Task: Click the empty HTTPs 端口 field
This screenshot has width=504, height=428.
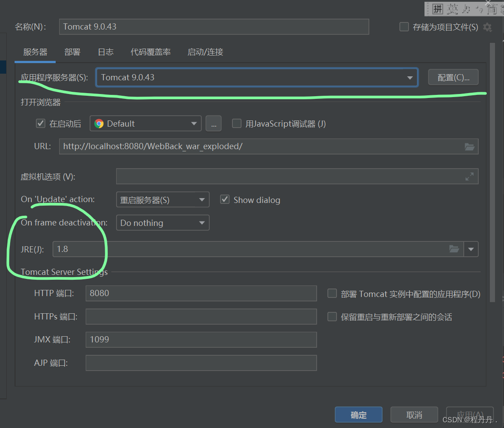Action: click(x=201, y=316)
